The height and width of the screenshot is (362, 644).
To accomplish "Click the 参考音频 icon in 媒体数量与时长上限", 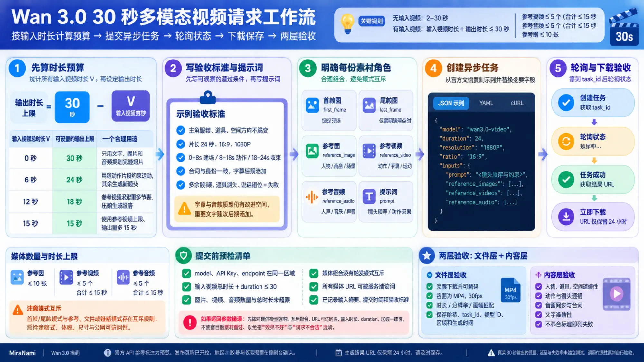I will [123, 277].
